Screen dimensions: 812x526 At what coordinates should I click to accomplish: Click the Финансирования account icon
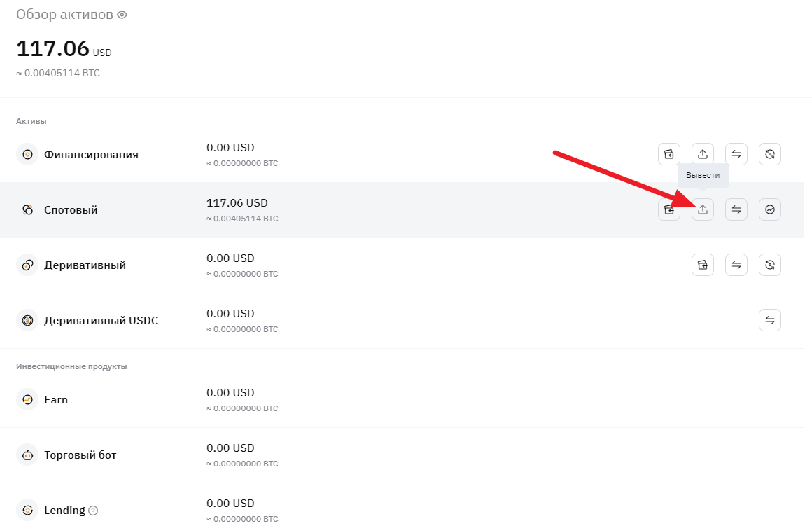[27, 154]
